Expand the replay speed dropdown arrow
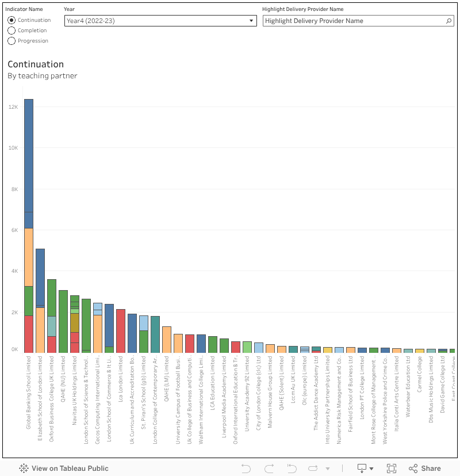The width and height of the screenshot is (460, 476). pos(328,469)
